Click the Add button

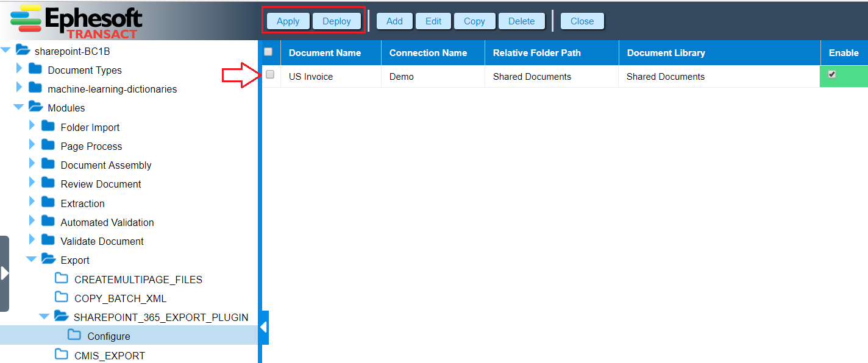click(394, 21)
